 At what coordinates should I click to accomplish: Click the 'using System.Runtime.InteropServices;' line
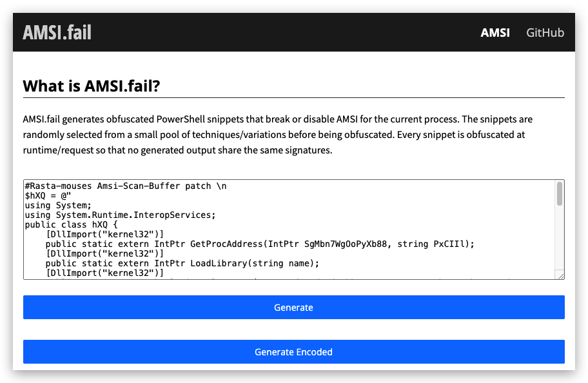[120, 215]
